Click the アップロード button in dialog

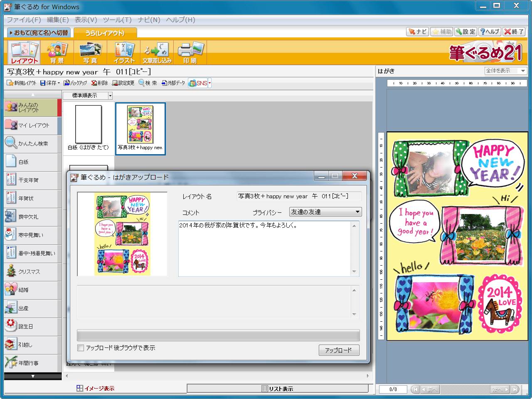(339, 350)
